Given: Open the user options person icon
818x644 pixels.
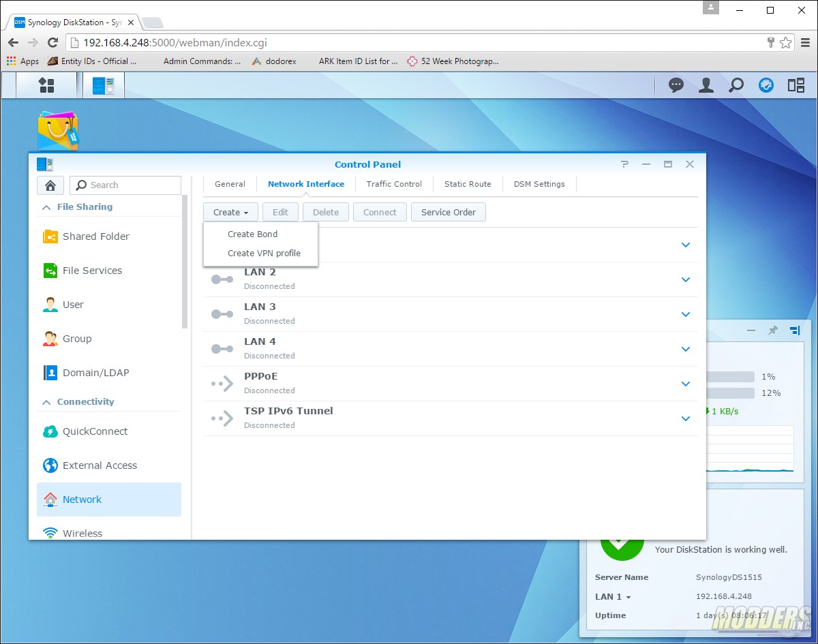Looking at the screenshot, I should point(706,85).
